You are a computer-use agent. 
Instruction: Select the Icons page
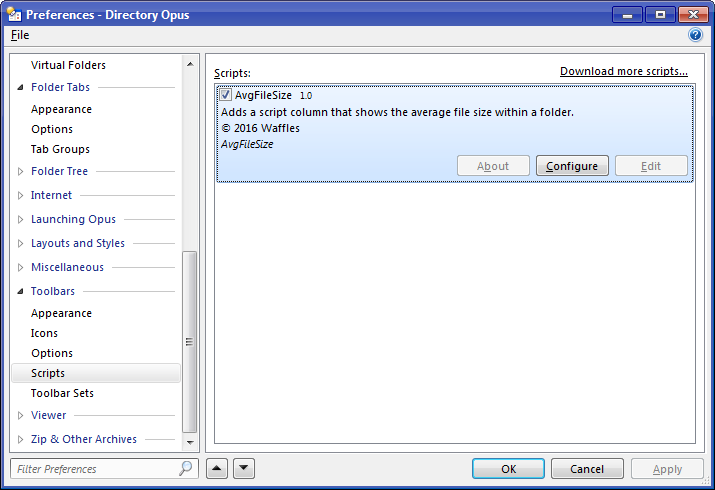click(44, 333)
